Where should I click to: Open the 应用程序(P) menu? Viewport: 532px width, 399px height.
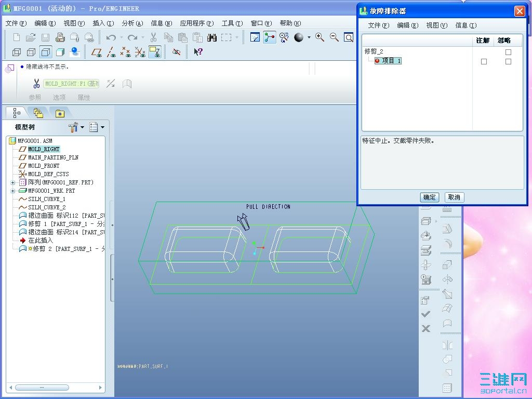point(197,23)
